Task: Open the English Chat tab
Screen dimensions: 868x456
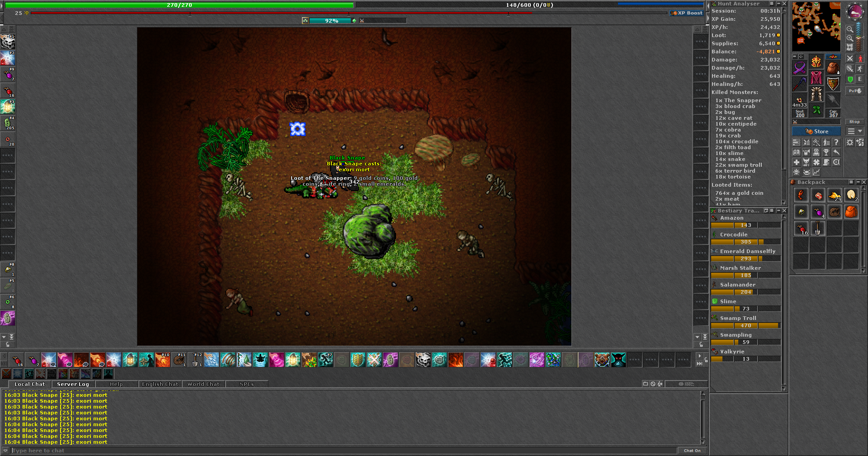Action: (x=160, y=384)
